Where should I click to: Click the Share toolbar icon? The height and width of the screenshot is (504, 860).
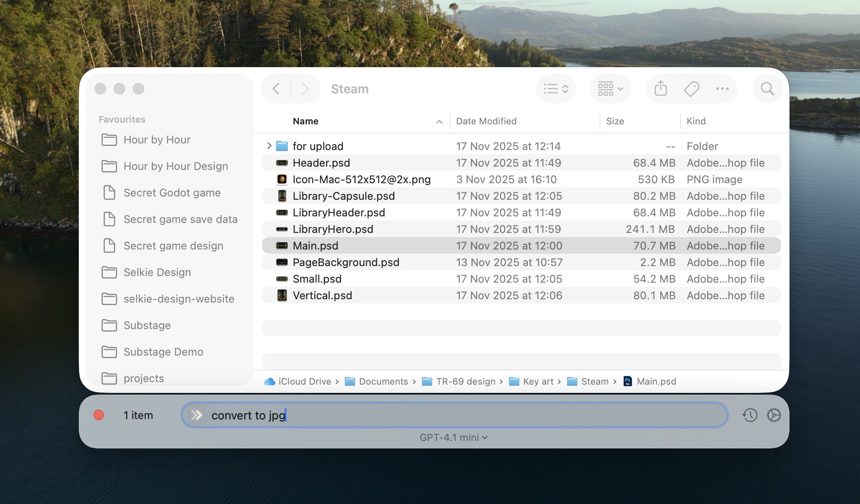click(661, 89)
